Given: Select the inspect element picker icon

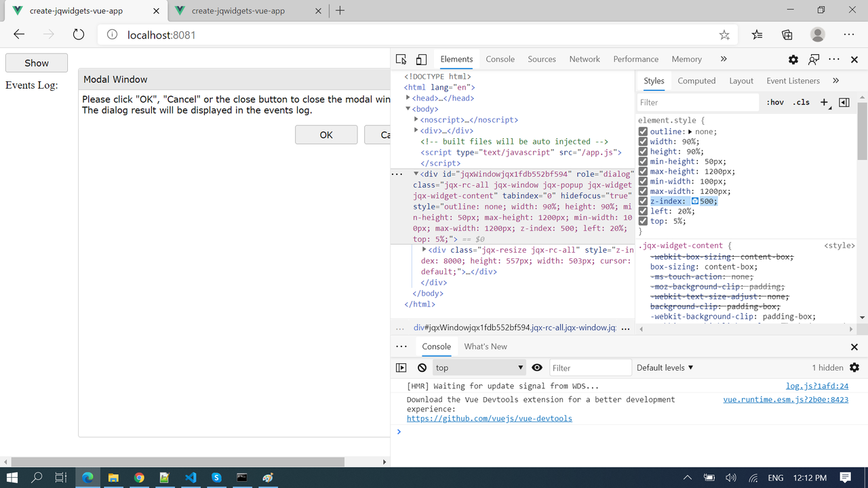Looking at the screenshot, I should 401,60.
